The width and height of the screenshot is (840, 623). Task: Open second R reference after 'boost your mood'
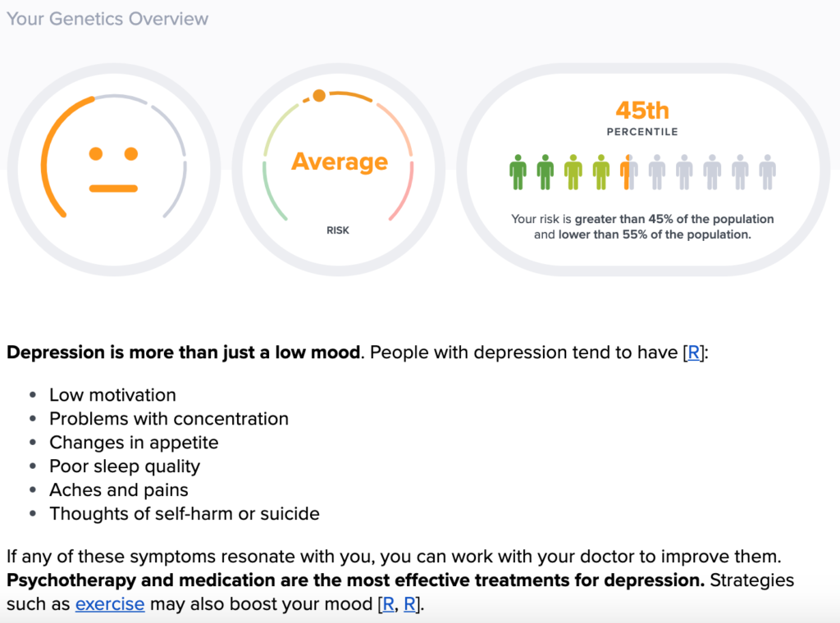point(409,604)
